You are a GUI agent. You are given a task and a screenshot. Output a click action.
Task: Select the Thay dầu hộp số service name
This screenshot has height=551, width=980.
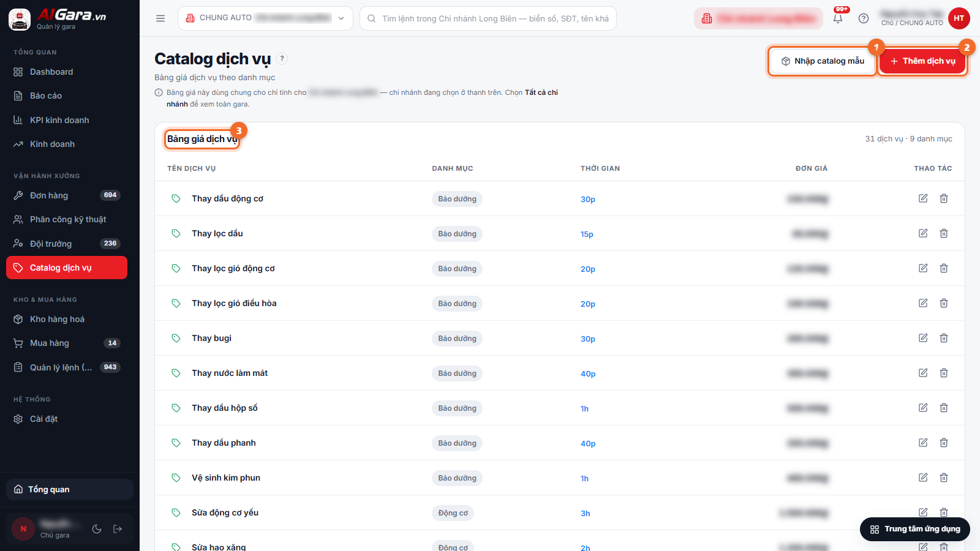coord(225,408)
